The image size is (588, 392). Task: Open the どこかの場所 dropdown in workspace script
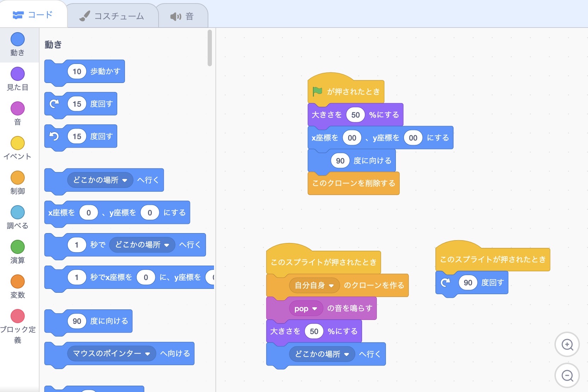[346, 354]
